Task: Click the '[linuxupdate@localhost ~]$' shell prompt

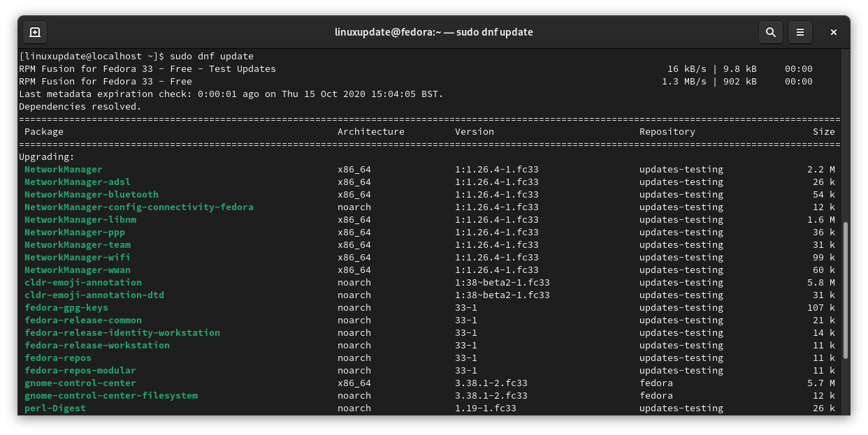Action: [x=92, y=56]
